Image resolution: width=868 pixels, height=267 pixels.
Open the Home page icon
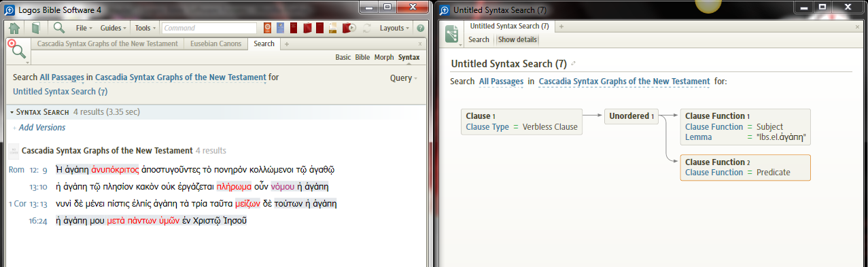click(14, 28)
